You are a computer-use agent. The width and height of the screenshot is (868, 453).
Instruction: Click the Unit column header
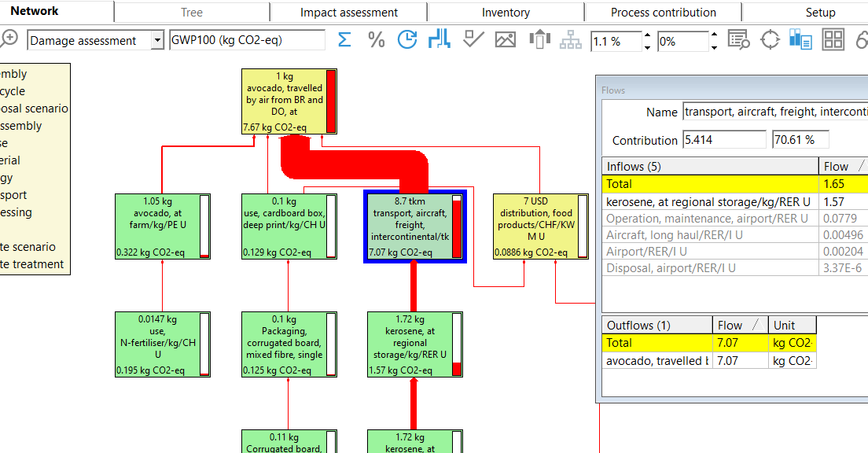(793, 325)
